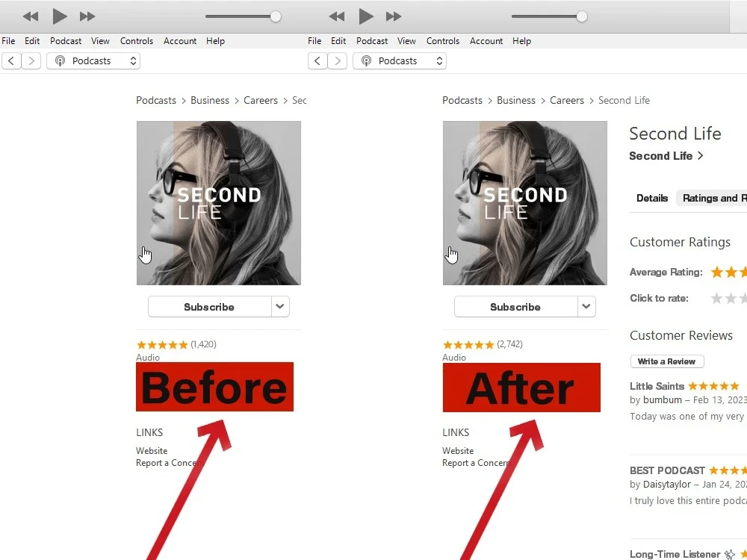Click the first Click to rate star
The height and width of the screenshot is (560, 747).
[716, 299]
